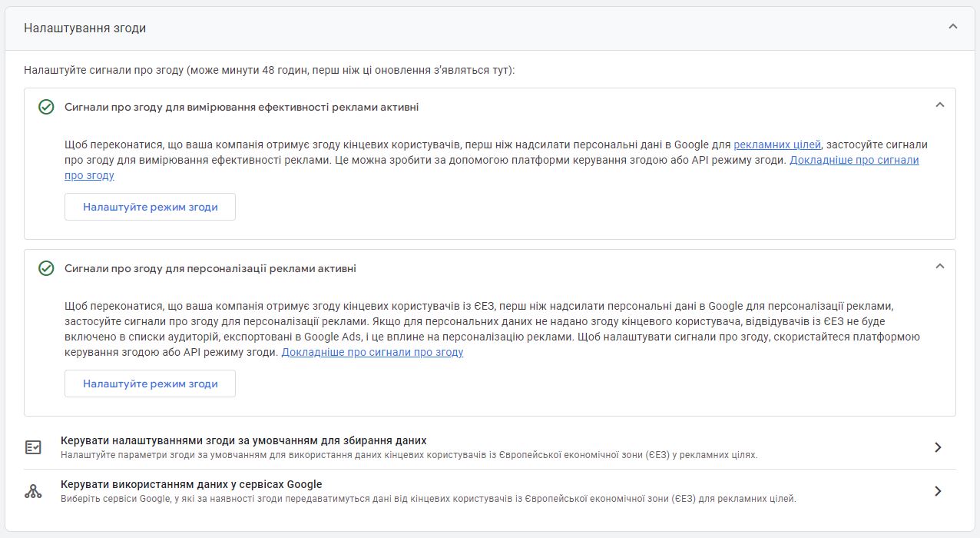Open Докладніше про сигнали про згоду in second card
This screenshot has width=980, height=538.
pos(373,352)
